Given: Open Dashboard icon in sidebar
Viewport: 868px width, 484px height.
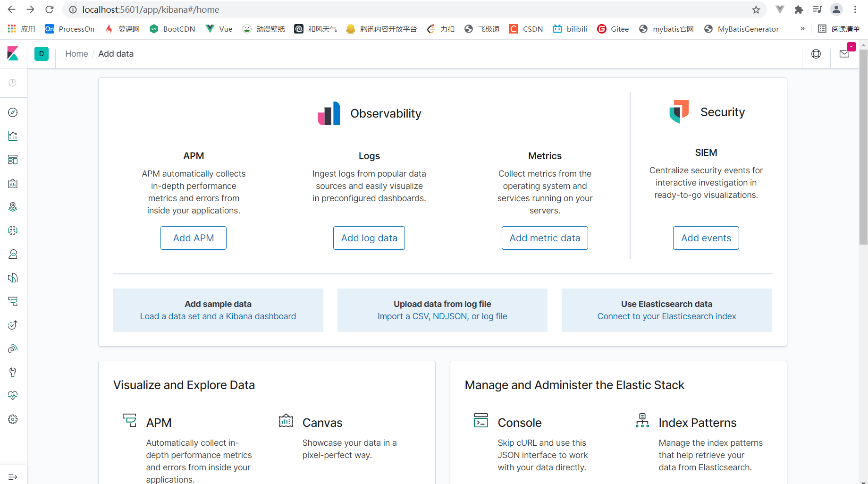Looking at the screenshot, I should (13, 160).
